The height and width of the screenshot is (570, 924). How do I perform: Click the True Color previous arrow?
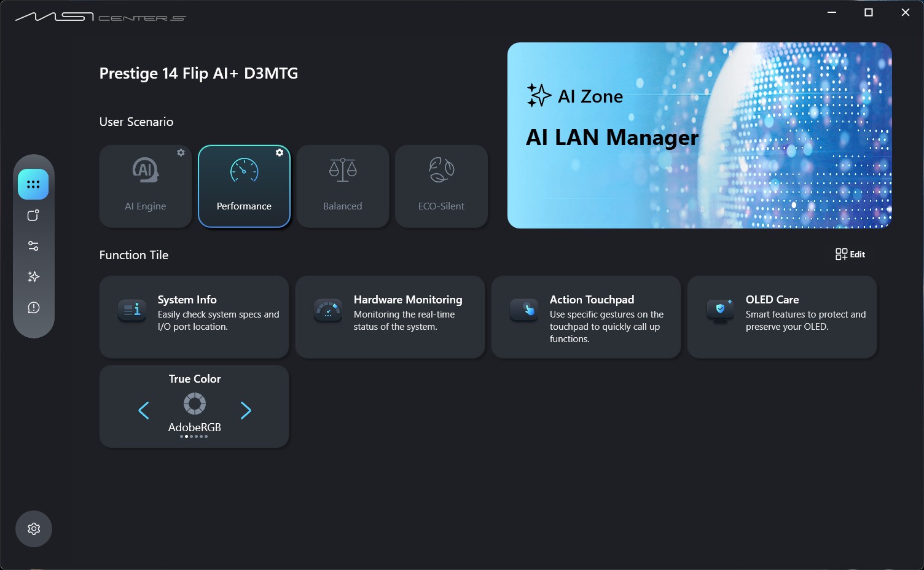[x=144, y=410]
